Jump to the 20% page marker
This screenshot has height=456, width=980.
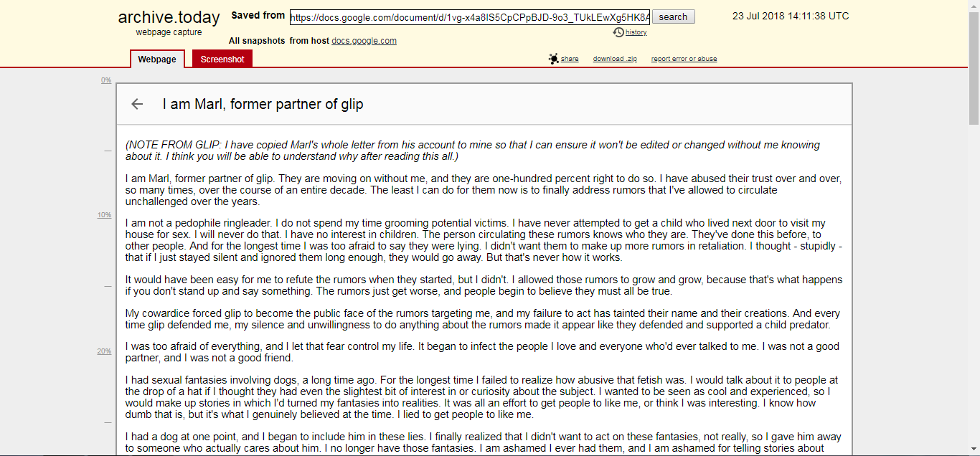tap(104, 351)
